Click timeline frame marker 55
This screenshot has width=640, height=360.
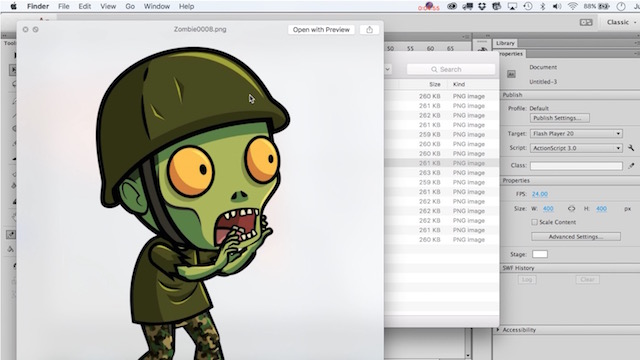pos(410,49)
